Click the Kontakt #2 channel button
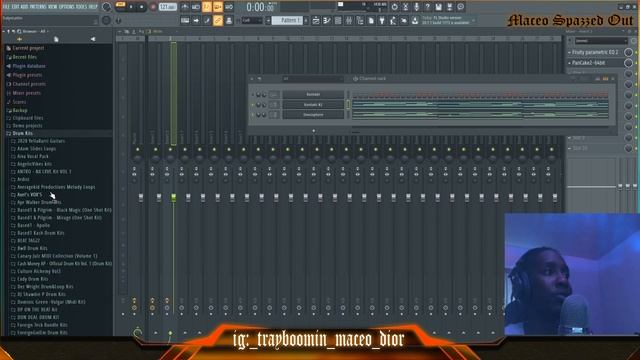 point(313,104)
